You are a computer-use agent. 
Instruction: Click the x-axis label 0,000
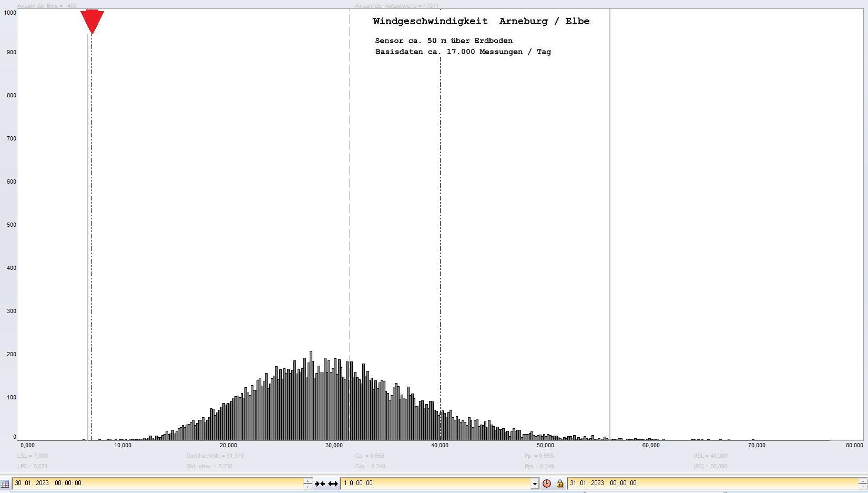[27, 445]
